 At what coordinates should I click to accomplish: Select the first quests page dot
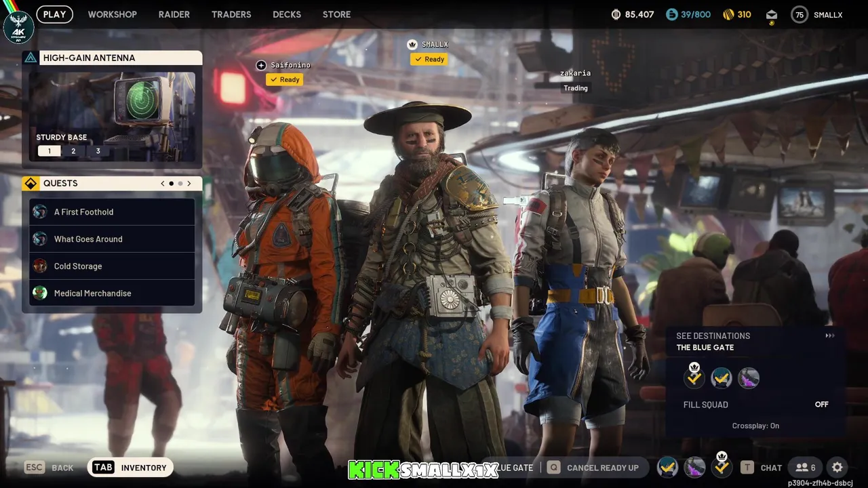(172, 183)
